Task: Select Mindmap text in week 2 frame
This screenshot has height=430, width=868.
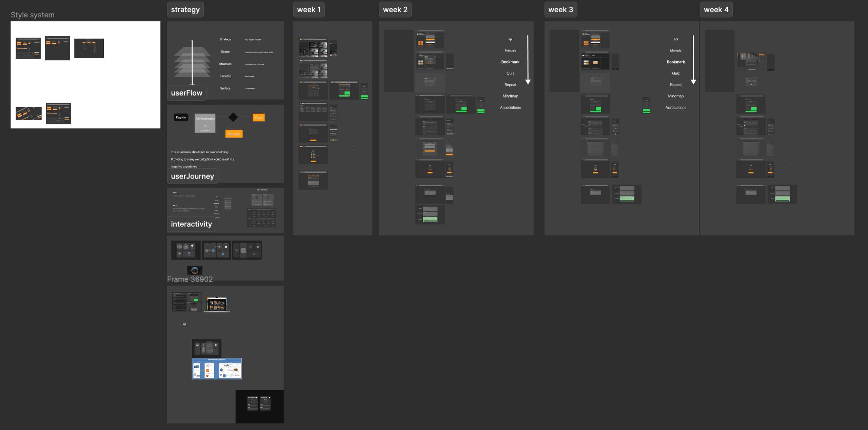Action: pos(510,96)
